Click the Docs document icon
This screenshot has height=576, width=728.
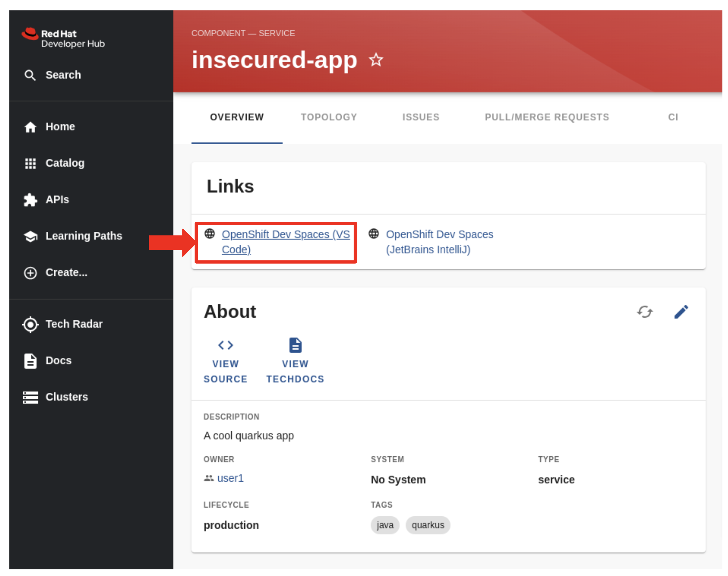click(30, 361)
